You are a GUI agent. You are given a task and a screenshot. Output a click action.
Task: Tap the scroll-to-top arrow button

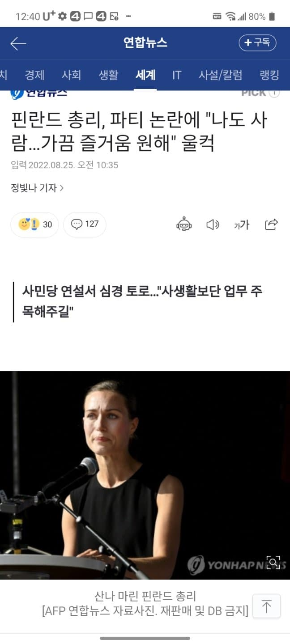(x=267, y=606)
